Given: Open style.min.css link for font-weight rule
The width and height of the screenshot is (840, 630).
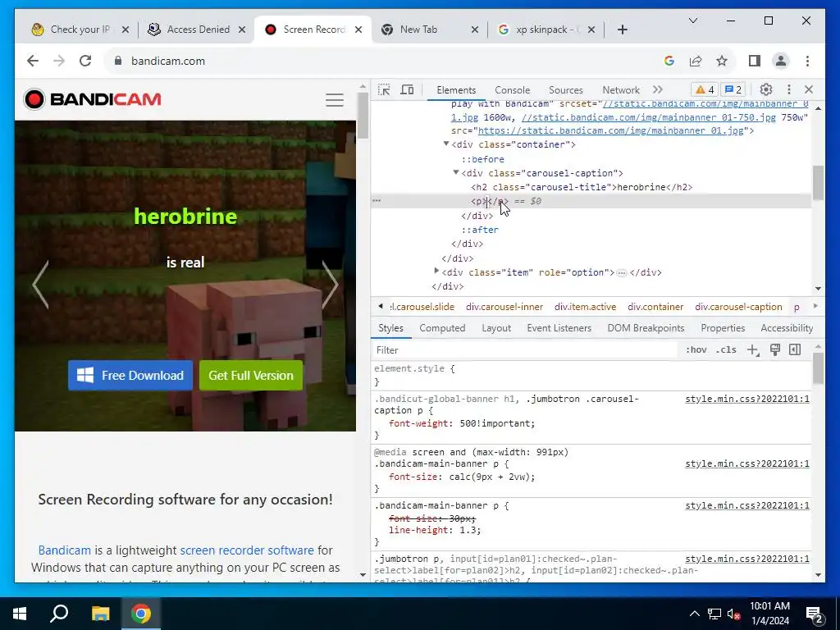Looking at the screenshot, I should (746, 399).
